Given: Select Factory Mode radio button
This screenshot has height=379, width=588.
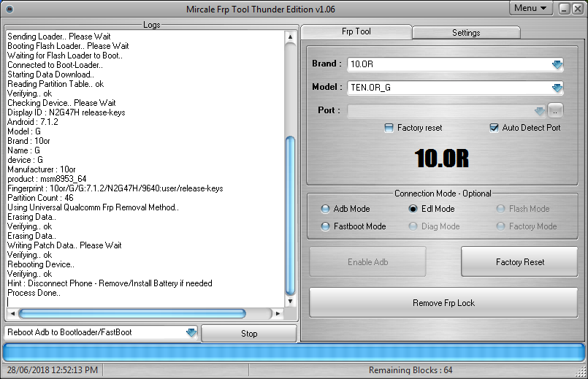Looking at the screenshot, I should [x=500, y=226].
